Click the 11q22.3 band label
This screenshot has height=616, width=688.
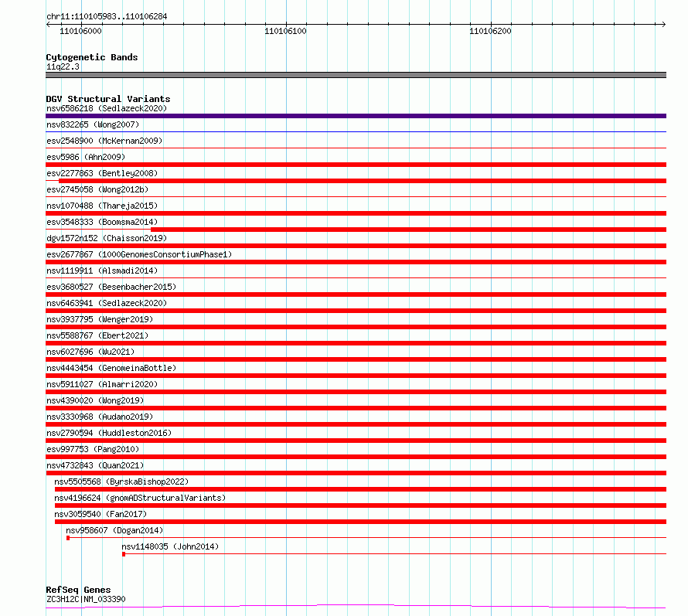pos(63,66)
